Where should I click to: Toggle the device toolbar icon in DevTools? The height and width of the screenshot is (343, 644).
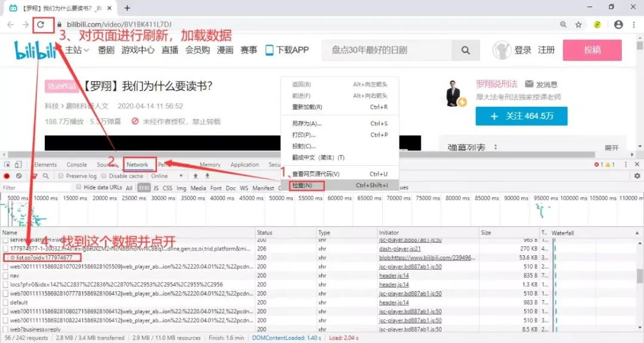coord(18,164)
